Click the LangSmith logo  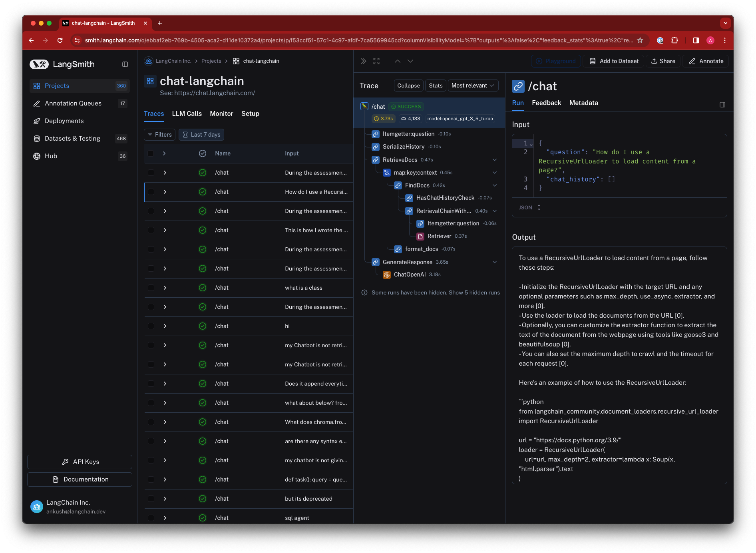coord(62,64)
